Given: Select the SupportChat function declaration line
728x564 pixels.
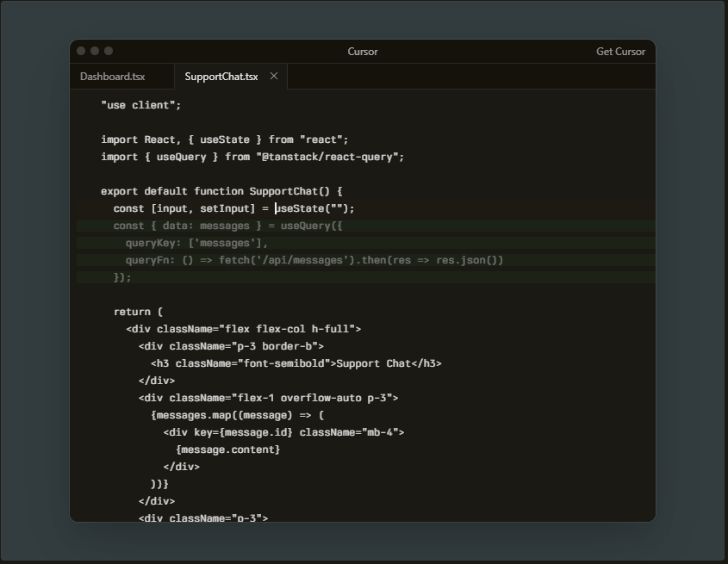Looking at the screenshot, I should tap(221, 191).
